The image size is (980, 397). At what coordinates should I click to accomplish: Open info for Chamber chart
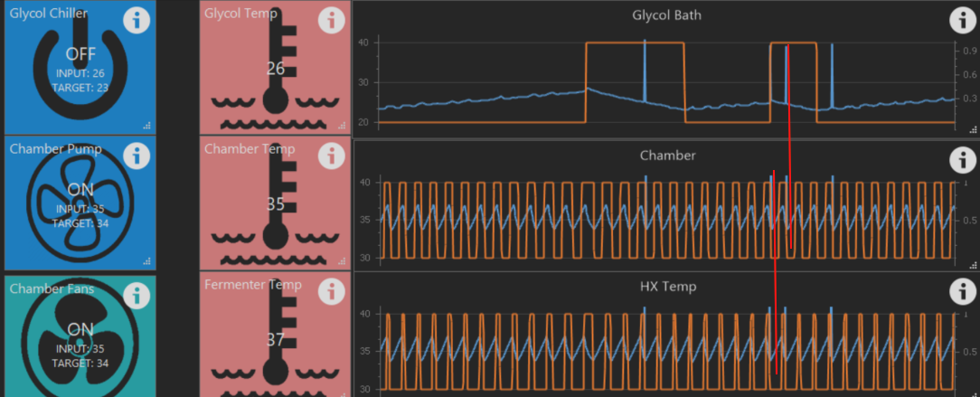(x=962, y=160)
